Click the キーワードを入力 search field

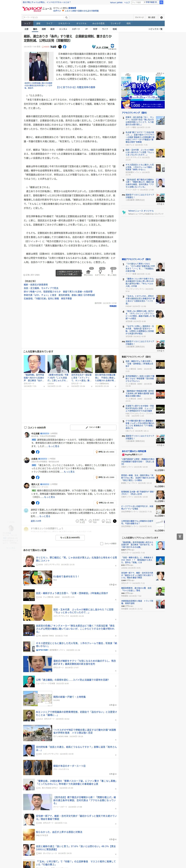[44, 18]
